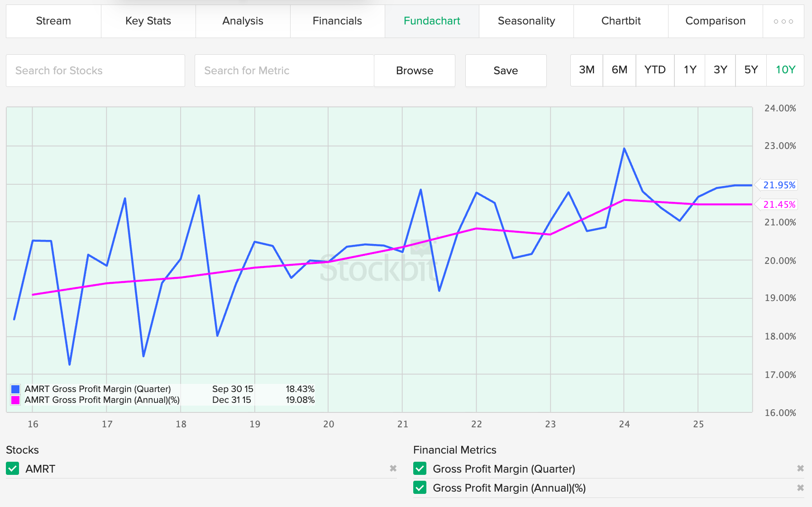The width and height of the screenshot is (812, 507).
Task: Click the y-axis label 16.00%
Action: point(780,413)
